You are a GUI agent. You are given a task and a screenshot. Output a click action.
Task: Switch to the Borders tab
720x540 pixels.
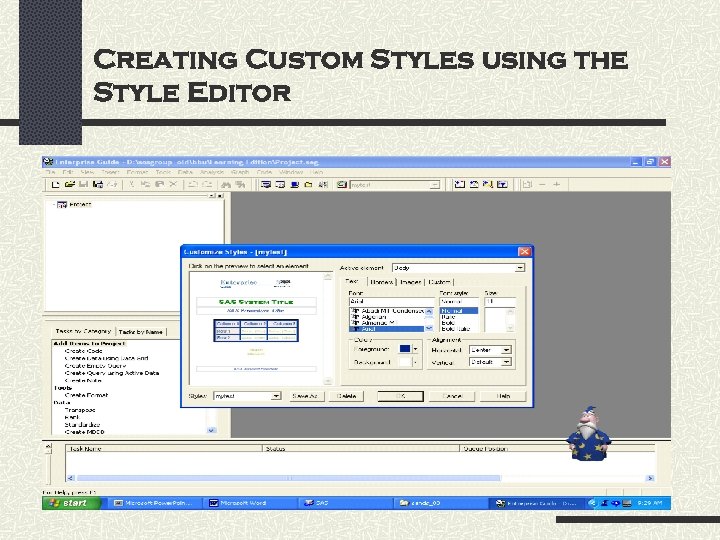click(382, 282)
